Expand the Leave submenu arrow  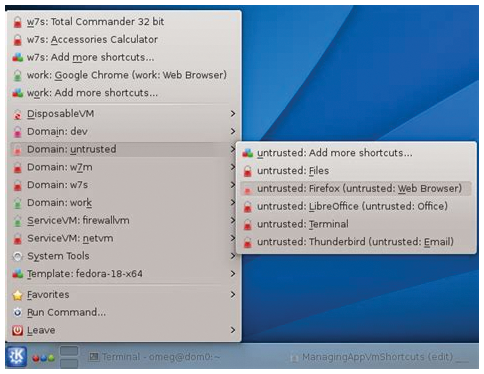(x=233, y=330)
